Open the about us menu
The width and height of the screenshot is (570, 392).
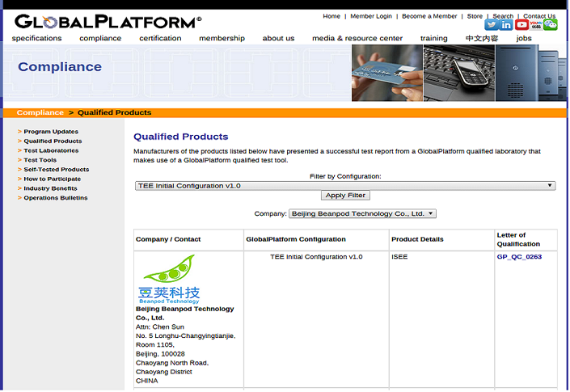278,38
